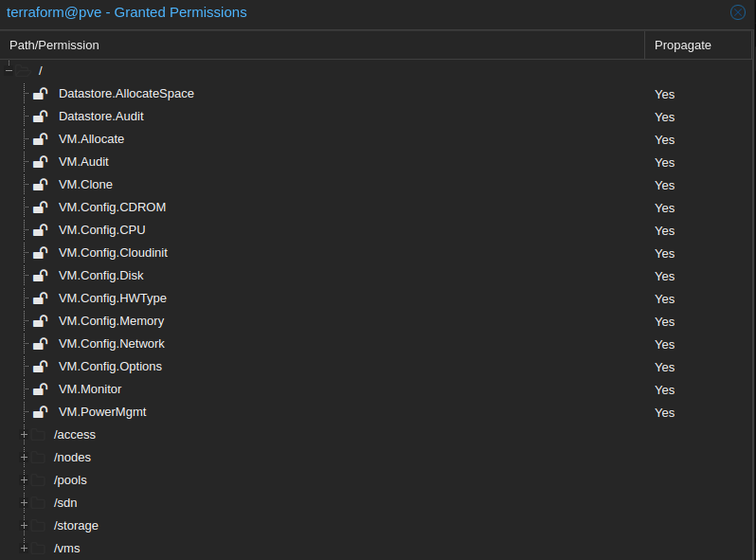
Task: Select the VM.Config.Network permission row
Action: [376, 344]
